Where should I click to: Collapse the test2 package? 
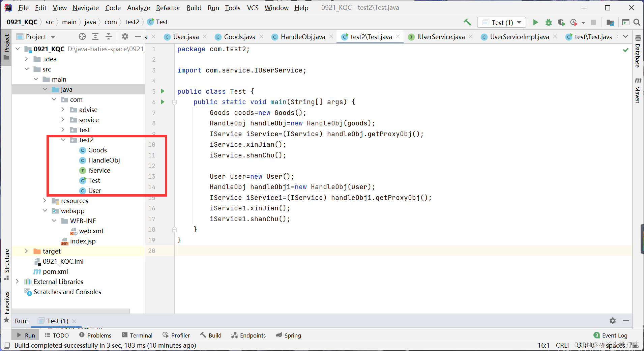(x=63, y=140)
